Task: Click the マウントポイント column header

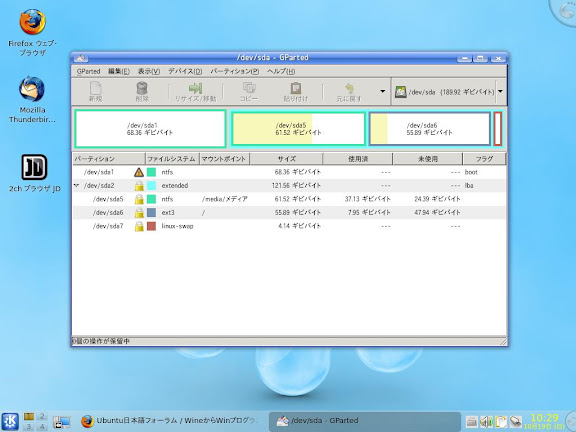Action: click(224, 159)
